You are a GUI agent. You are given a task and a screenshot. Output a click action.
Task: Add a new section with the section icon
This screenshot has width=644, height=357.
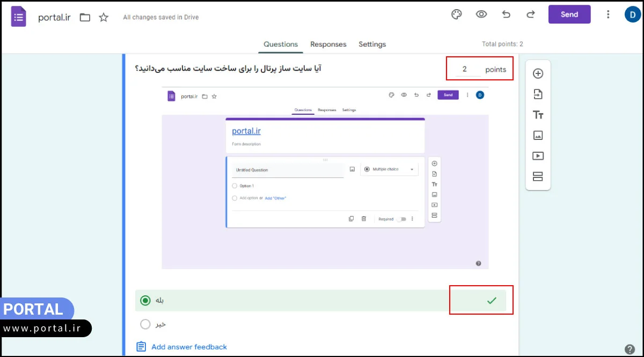pos(538,176)
